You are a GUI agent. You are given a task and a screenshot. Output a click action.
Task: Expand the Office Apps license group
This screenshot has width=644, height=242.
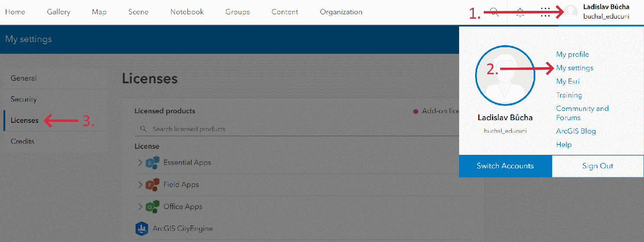click(140, 207)
